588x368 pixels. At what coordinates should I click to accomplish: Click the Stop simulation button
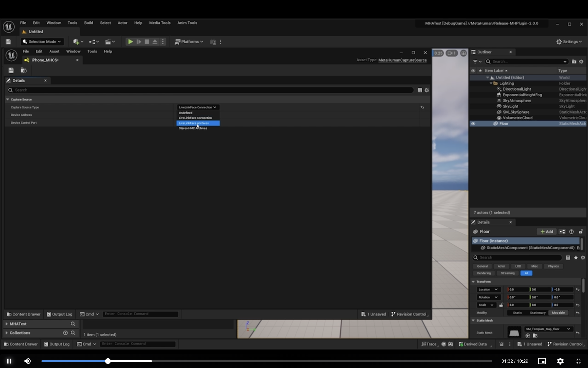[147, 42]
